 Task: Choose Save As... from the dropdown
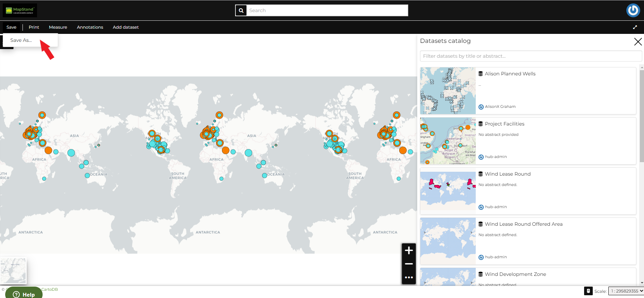tap(21, 40)
